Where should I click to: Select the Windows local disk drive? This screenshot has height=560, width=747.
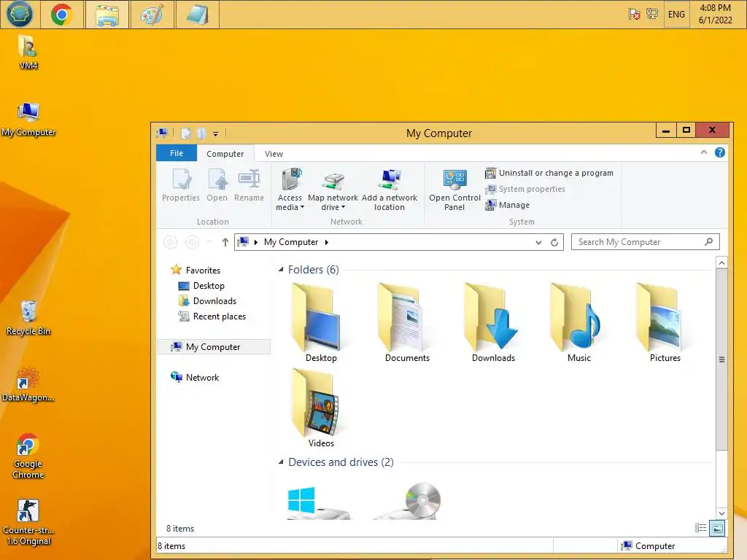(x=318, y=502)
